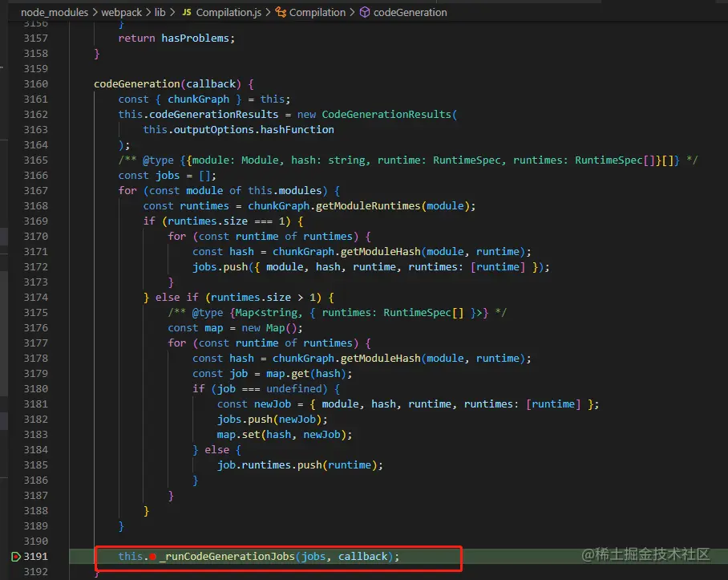Image resolution: width=728 pixels, height=580 pixels.
Task: Click getModuleRuntimes on line 3168
Action: [x=368, y=205]
